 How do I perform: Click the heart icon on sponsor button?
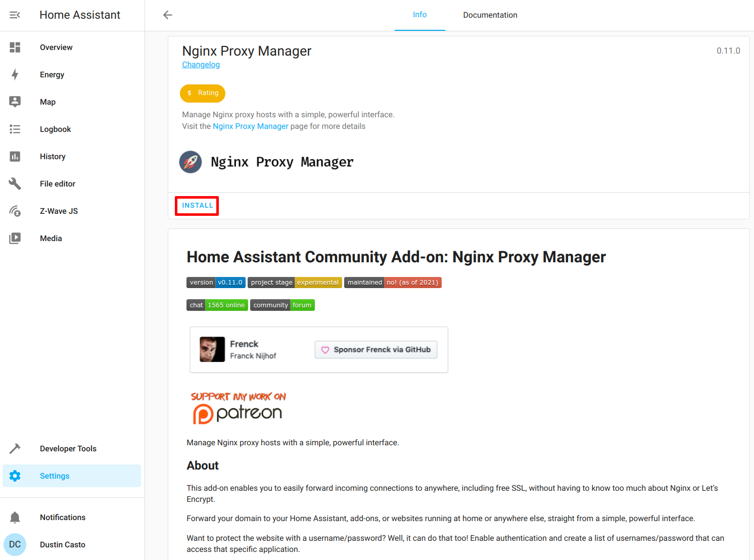[x=325, y=350]
